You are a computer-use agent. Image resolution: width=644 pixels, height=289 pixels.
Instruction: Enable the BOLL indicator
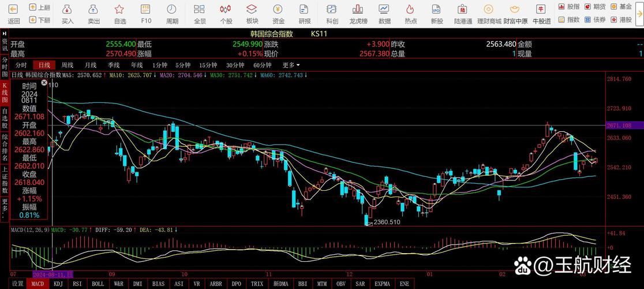[x=98, y=284]
